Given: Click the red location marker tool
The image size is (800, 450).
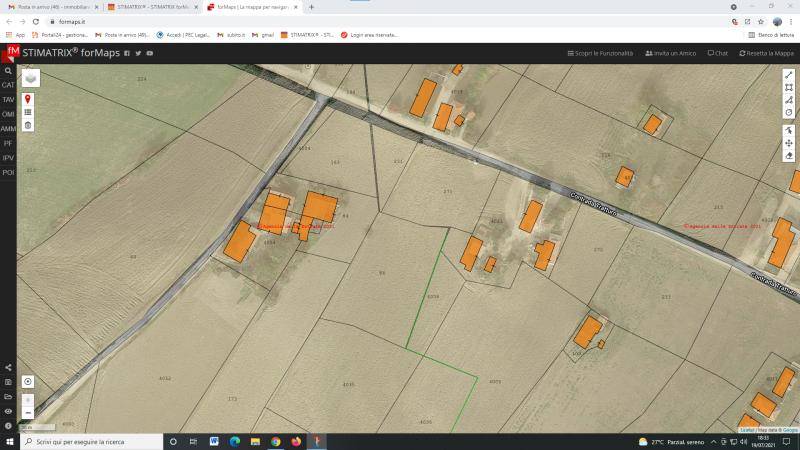Looking at the screenshot, I should point(28,99).
